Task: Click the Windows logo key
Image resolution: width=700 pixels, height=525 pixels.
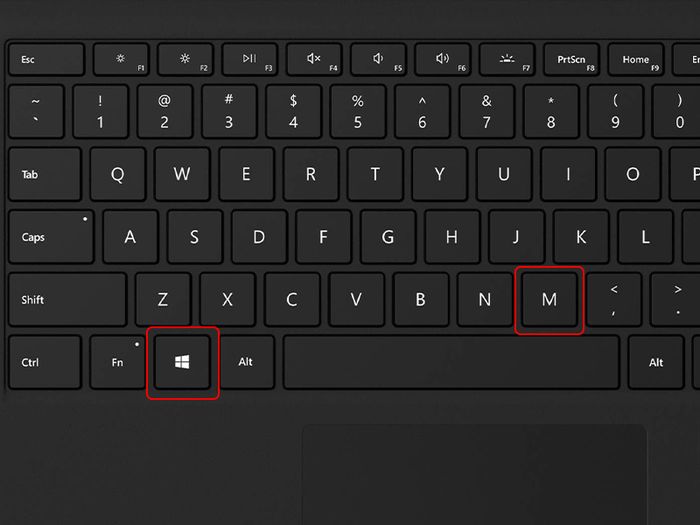Action: [x=182, y=362]
